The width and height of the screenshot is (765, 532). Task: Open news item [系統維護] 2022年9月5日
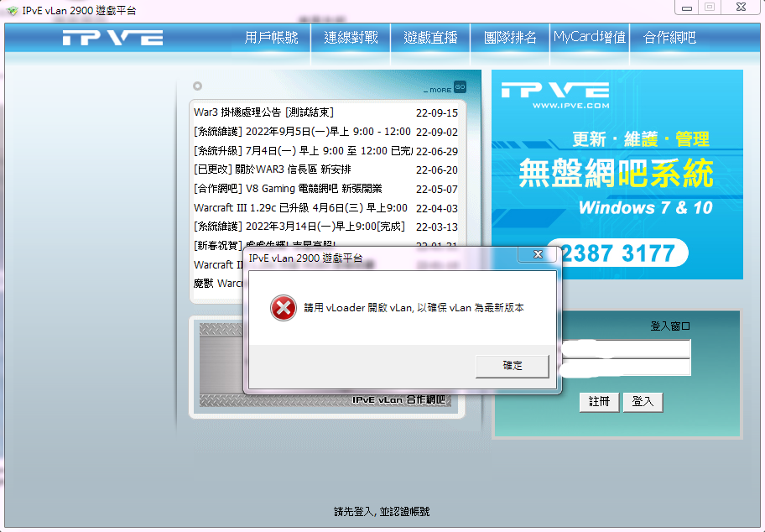click(x=302, y=132)
